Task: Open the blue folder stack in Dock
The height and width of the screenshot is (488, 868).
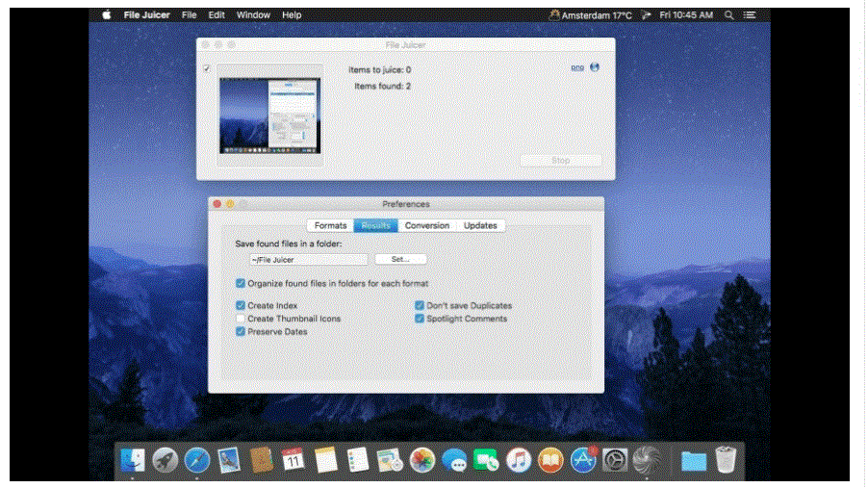Action: [x=693, y=460]
